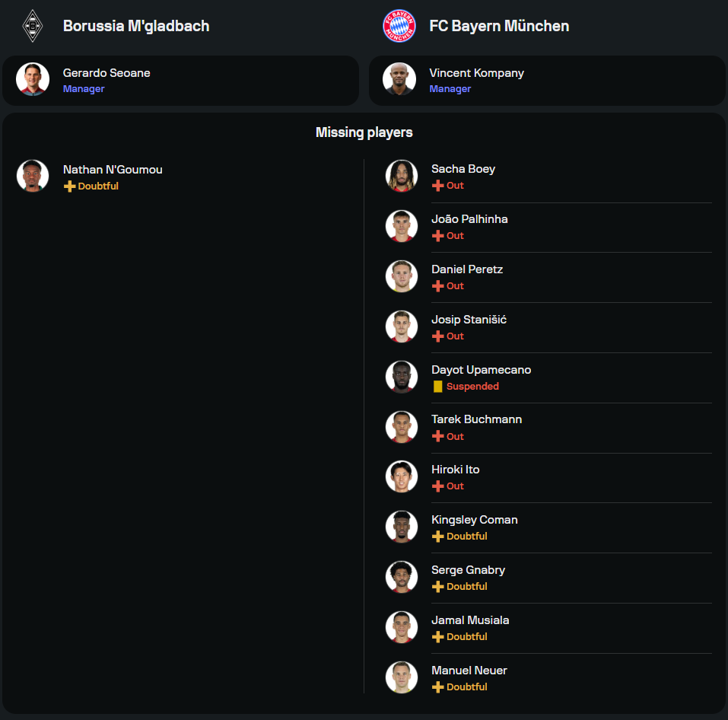
Task: Click Serge Gnabry's player avatar
Action: pyautogui.click(x=402, y=577)
